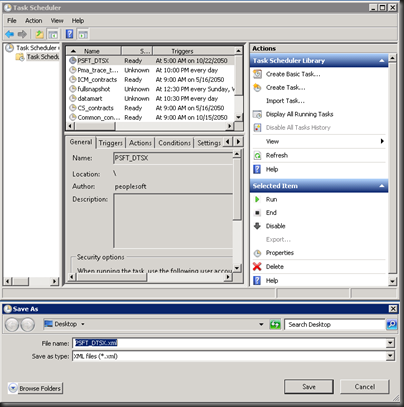Click the Properties clock icon
Viewport: 404px width, 407px height.
point(257,253)
